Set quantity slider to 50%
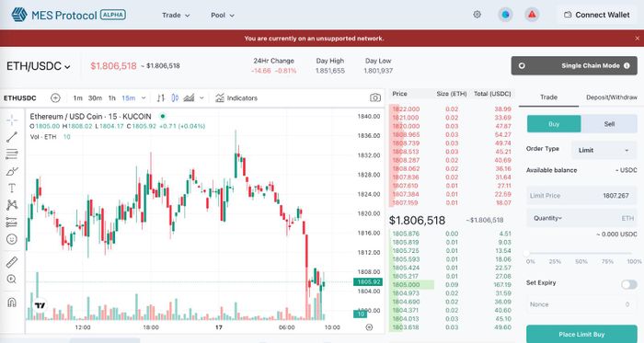The width and height of the screenshot is (644, 343). click(x=581, y=254)
